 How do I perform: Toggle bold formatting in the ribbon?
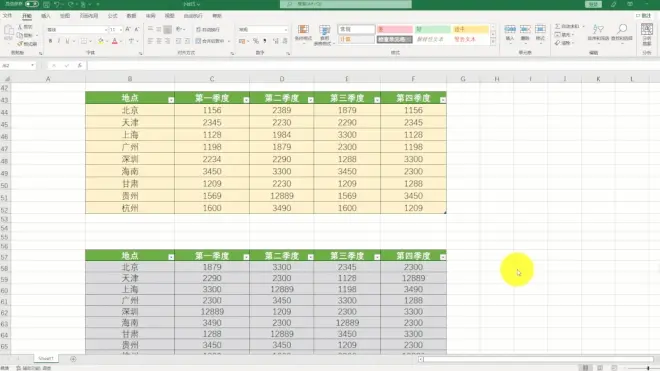[x=51, y=41]
